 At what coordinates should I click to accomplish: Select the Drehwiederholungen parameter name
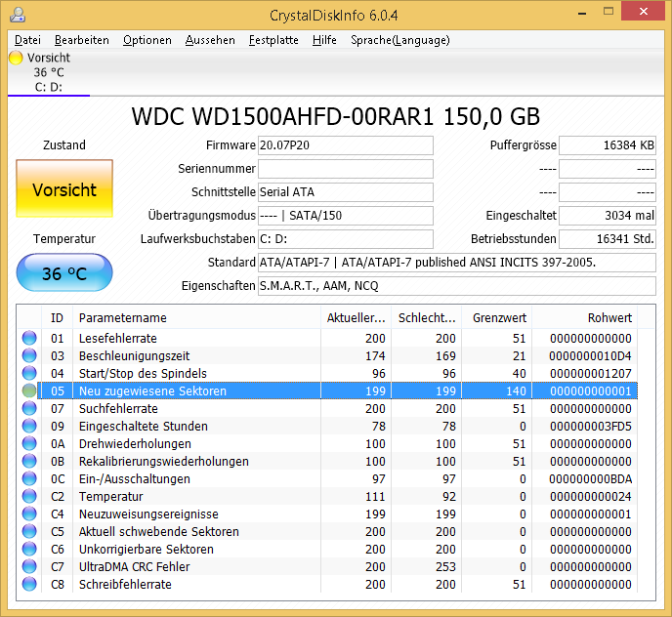tap(135, 444)
